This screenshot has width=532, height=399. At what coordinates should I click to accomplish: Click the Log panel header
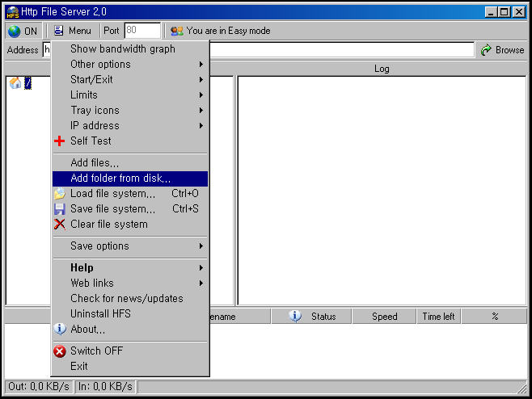pyautogui.click(x=382, y=69)
